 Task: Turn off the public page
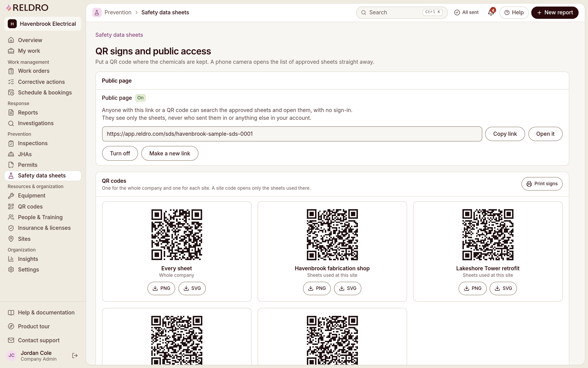click(x=120, y=153)
